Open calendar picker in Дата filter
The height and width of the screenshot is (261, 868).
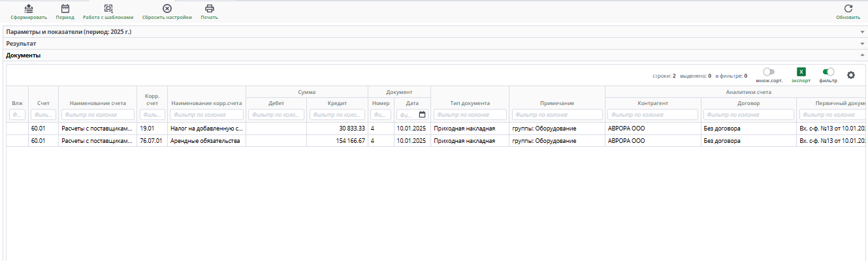(x=422, y=115)
